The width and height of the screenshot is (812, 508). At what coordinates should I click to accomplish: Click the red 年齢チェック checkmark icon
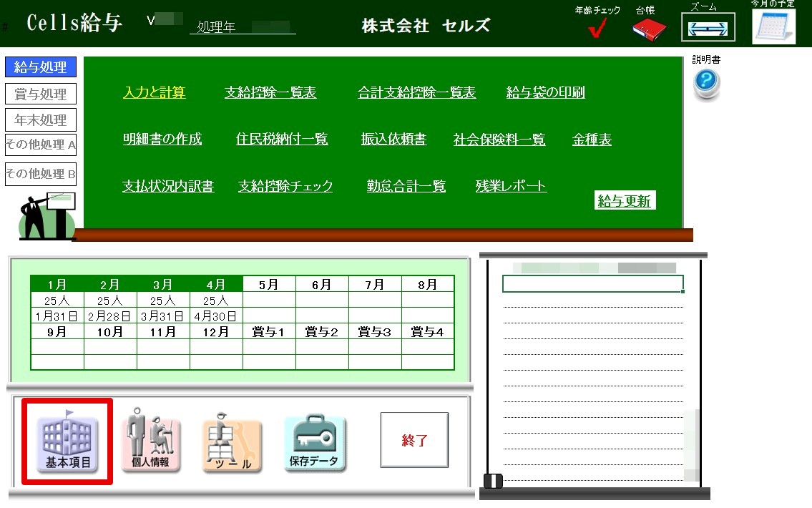(x=597, y=27)
